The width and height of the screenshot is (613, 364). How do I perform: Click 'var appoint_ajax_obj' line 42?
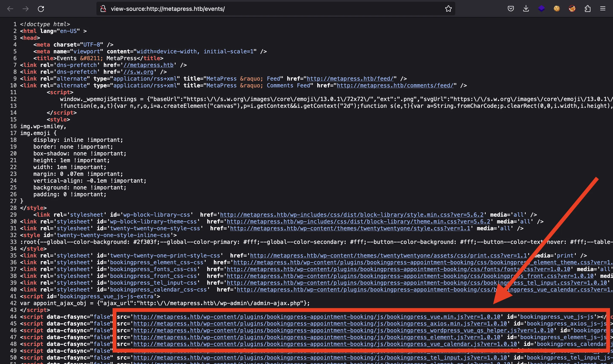pos(165,303)
